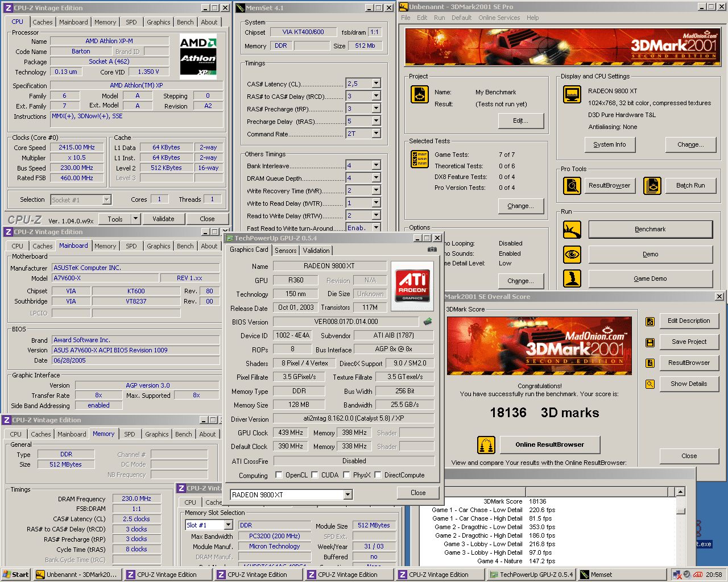Click the CPU Name field AMD Athlon XP-M
The width and height of the screenshot is (728, 582).
pos(109,41)
